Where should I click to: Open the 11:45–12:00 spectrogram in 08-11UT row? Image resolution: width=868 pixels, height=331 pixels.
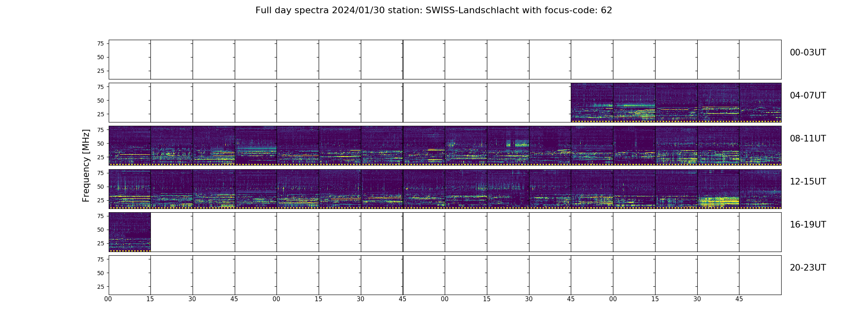(x=760, y=146)
